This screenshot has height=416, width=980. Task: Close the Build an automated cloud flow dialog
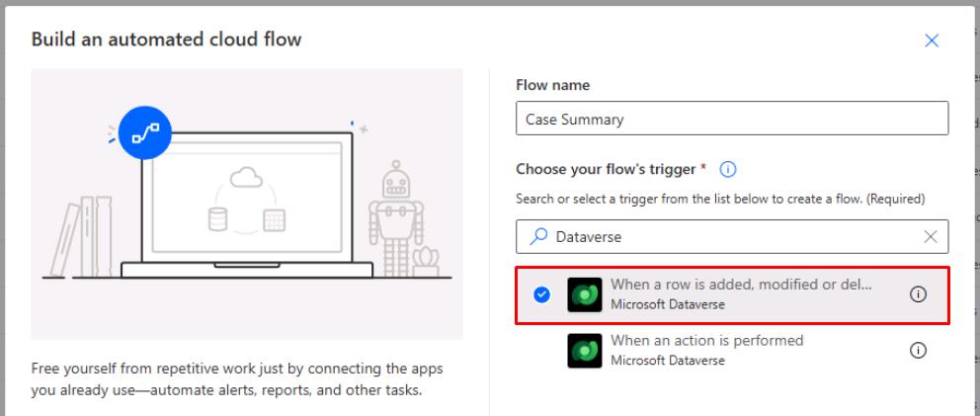click(x=932, y=41)
